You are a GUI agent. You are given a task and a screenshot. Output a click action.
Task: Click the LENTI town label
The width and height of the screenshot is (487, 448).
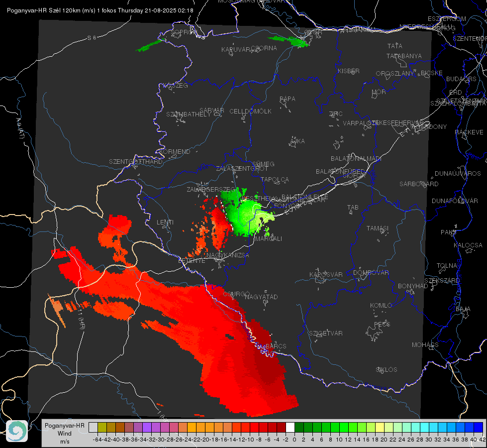tap(165, 223)
